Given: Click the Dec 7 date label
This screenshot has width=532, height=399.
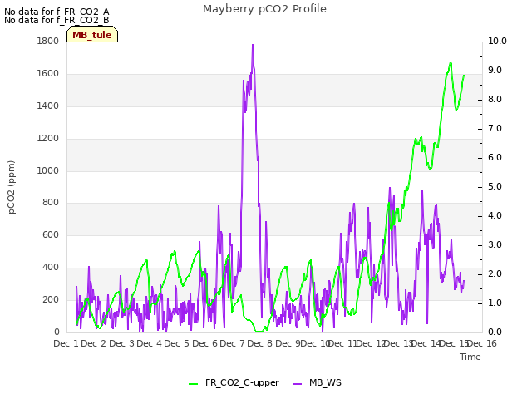Looking at the screenshot, I should tap(232, 343).
